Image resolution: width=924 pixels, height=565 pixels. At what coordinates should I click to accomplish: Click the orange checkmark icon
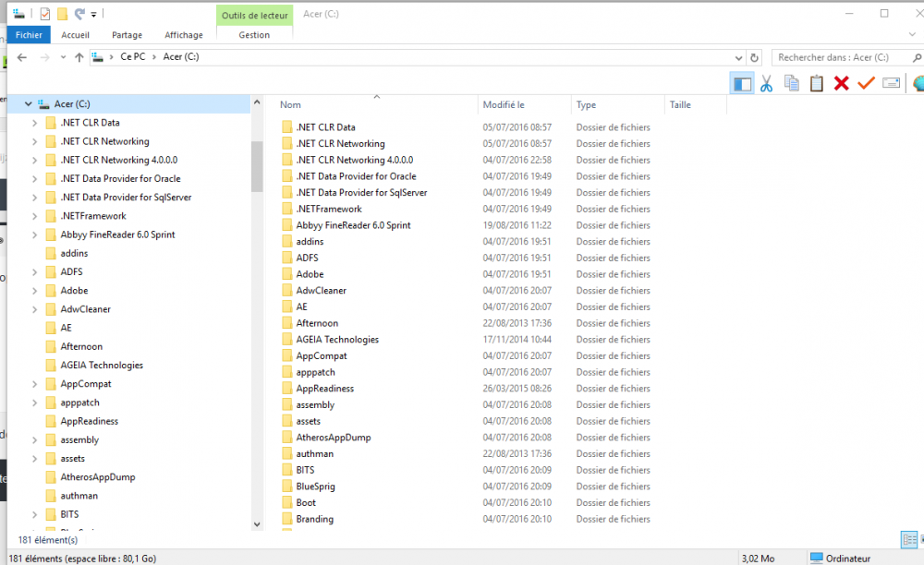coord(866,83)
